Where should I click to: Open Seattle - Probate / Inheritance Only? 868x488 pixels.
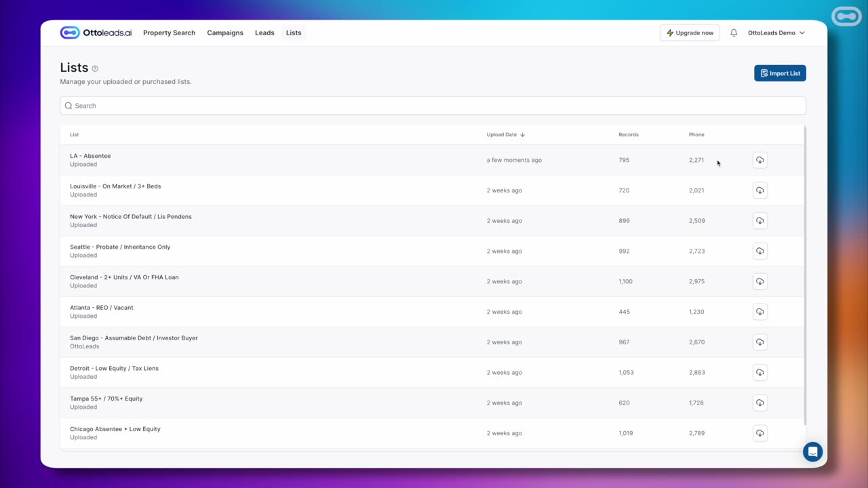pos(120,247)
